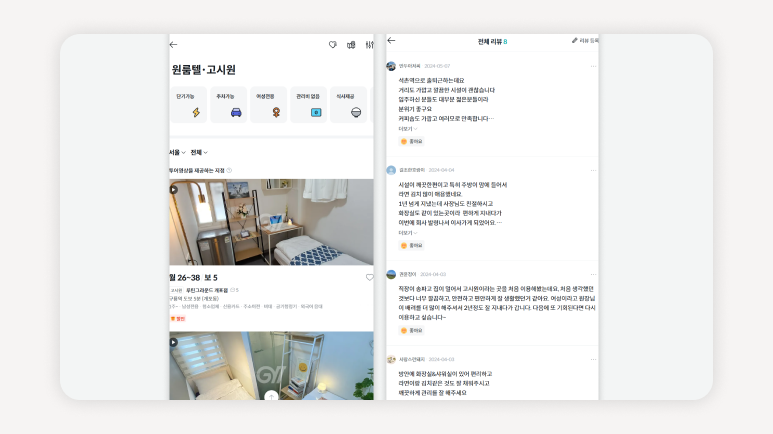This screenshot has height=434, width=773.
Task: Expand 더보기 on the 2024-05-07 review
Action: (x=408, y=129)
